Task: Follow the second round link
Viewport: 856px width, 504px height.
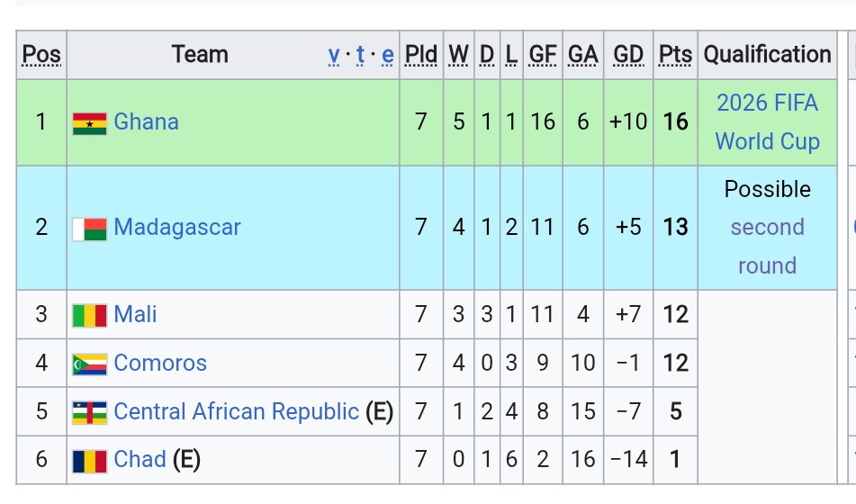Action: 767,247
